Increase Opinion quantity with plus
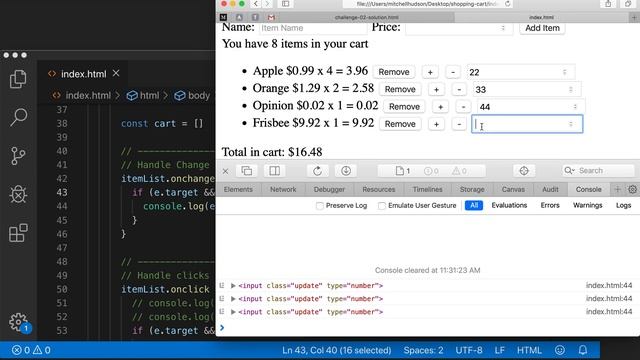Image resolution: width=640 pixels, height=360 pixels. click(x=440, y=107)
